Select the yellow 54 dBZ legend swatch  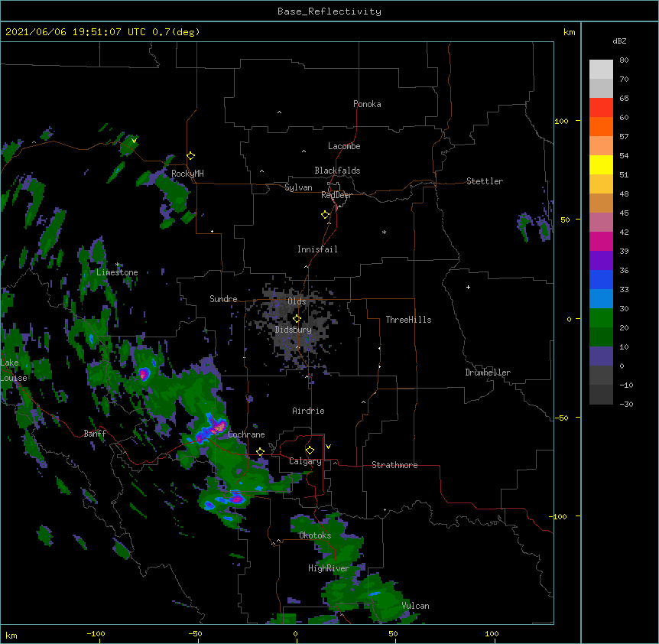click(601, 164)
